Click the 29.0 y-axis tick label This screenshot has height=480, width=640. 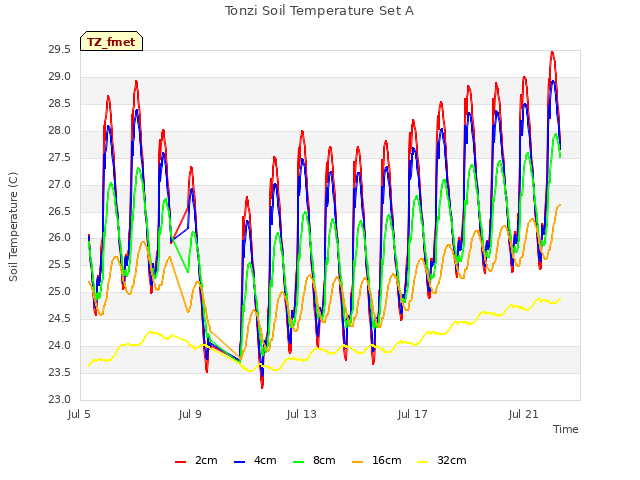[60, 77]
